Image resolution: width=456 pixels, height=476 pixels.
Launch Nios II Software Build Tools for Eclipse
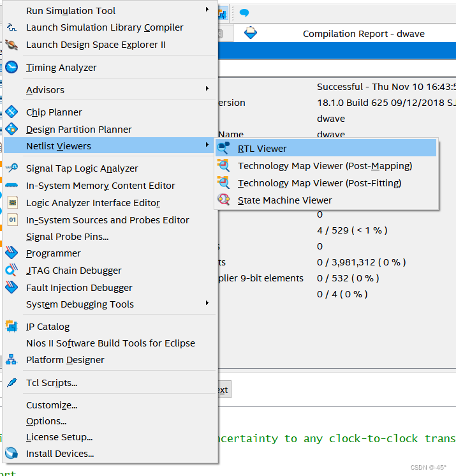click(x=109, y=343)
